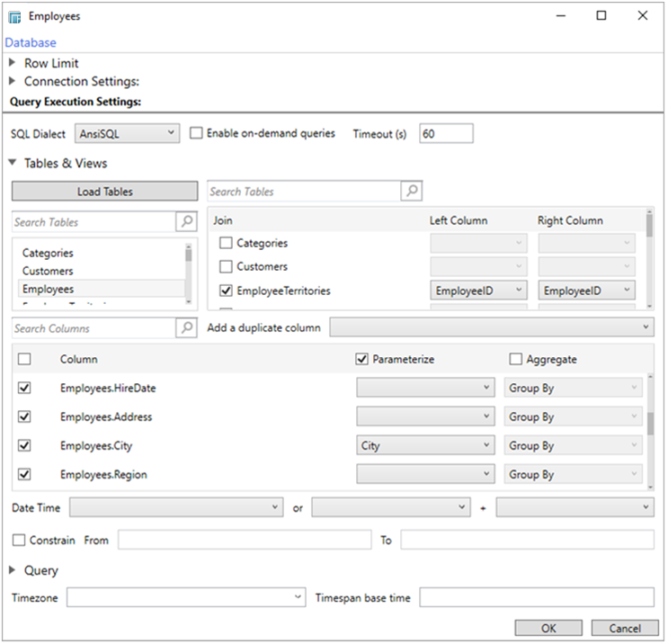Toggle the Parameterize checkbox
Screen dimensions: 668x644
point(362,359)
